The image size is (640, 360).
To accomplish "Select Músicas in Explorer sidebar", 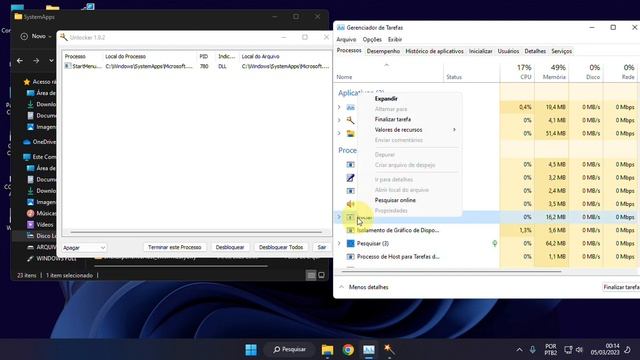I will point(41,213).
